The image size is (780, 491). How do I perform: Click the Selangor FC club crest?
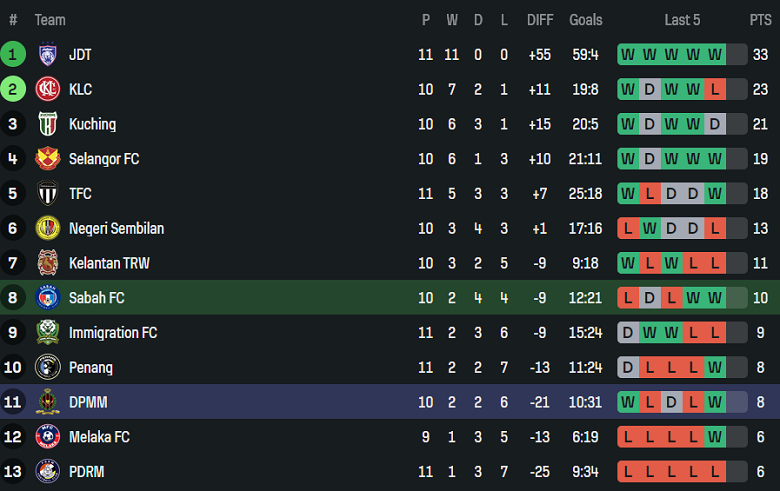[x=48, y=159]
